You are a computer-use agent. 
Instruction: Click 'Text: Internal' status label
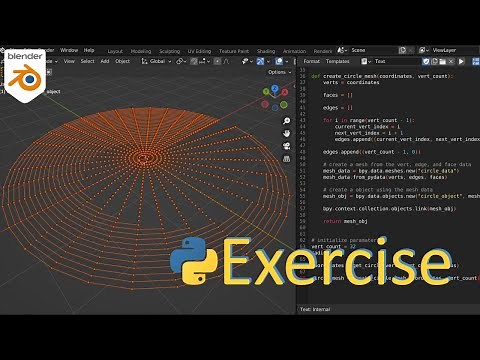tap(315, 310)
